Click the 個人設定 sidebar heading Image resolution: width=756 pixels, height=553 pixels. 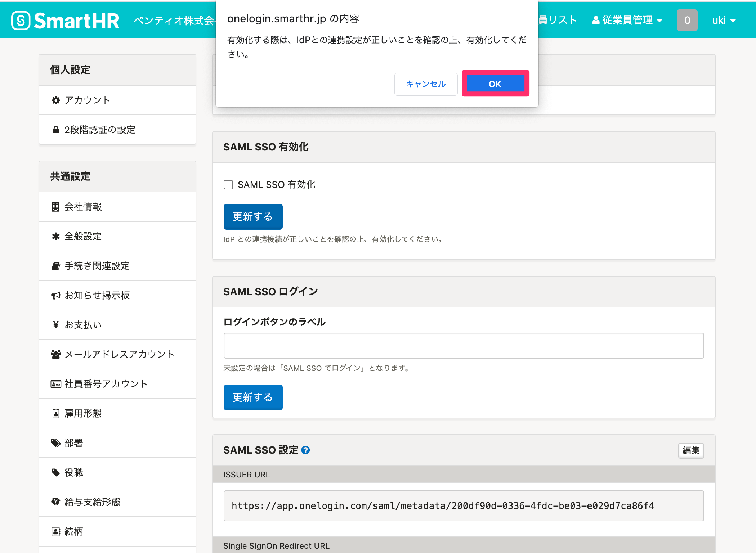[70, 69]
